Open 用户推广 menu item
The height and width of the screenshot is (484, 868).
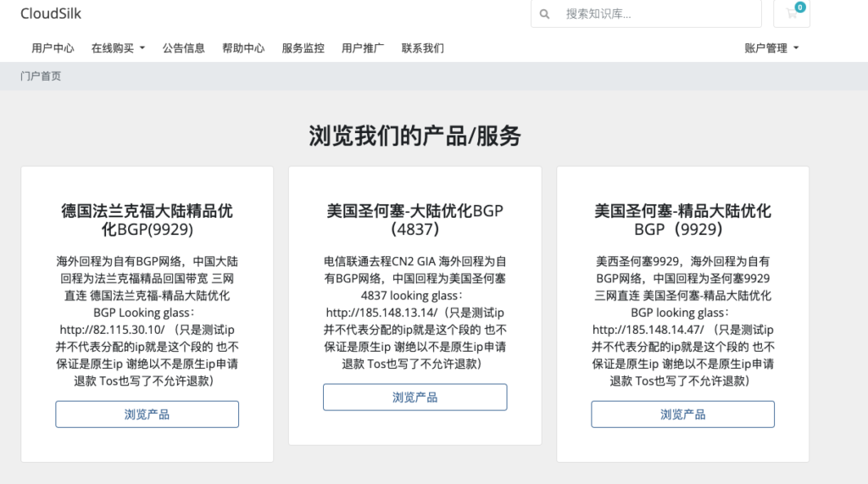click(363, 48)
